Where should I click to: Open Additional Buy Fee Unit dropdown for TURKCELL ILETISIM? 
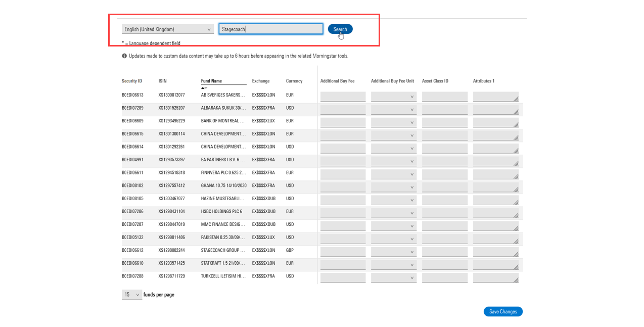click(394, 277)
